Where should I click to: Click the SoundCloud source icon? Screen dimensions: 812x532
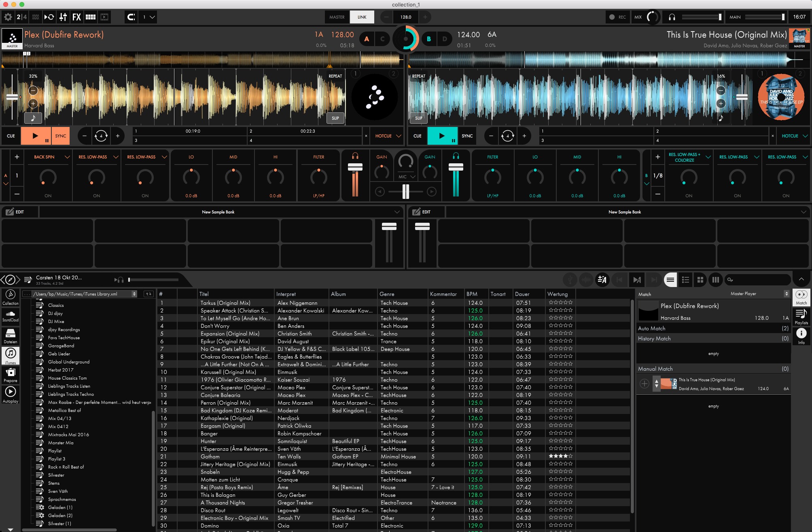click(11, 316)
